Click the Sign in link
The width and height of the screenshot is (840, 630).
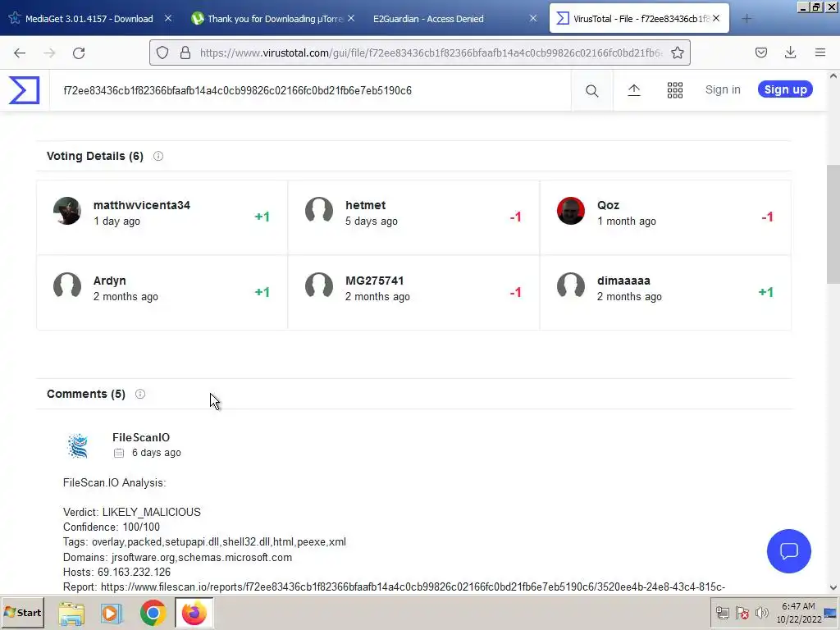coord(723,89)
